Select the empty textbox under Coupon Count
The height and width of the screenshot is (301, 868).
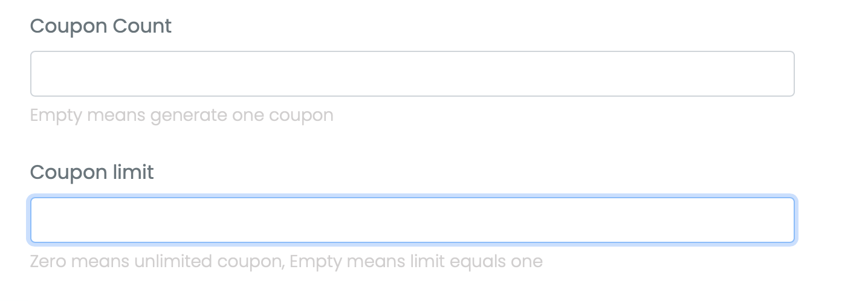pos(412,74)
